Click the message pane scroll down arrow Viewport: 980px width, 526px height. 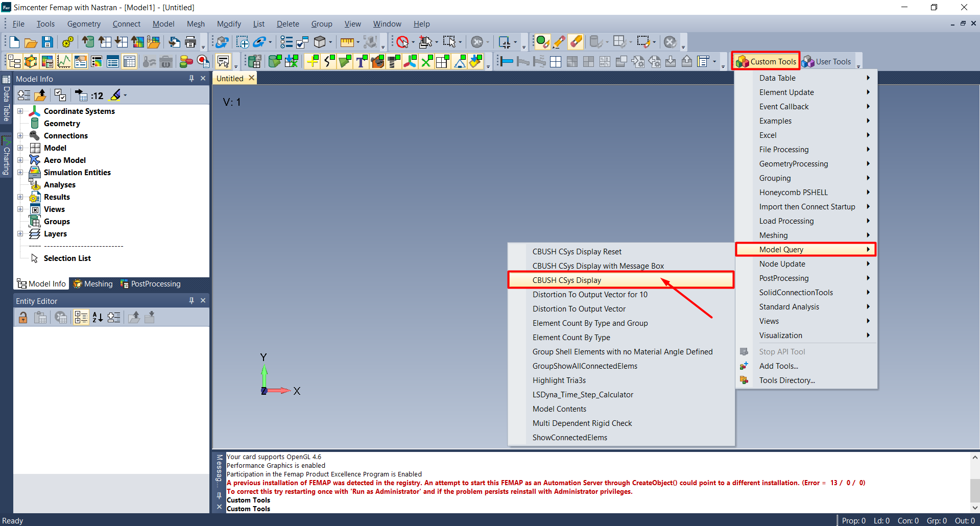(x=975, y=508)
